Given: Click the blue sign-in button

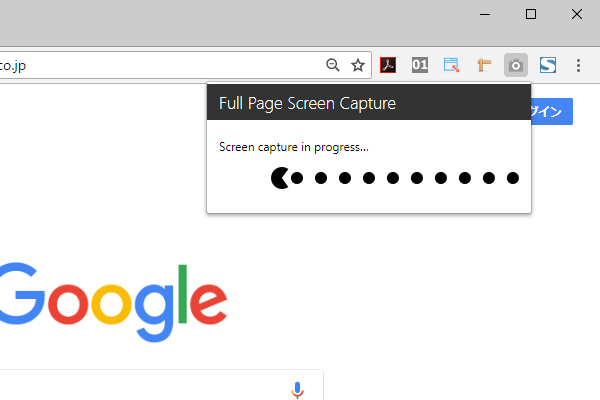Looking at the screenshot, I should 552,111.
